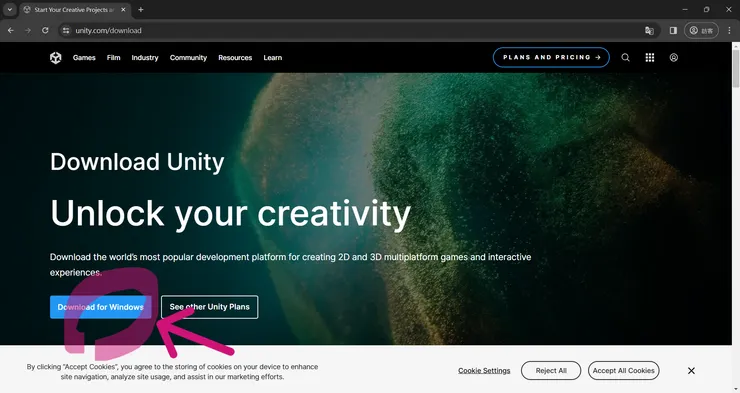This screenshot has width=740, height=393.
Task: Open the Chrome guest profile button
Action: point(701,30)
